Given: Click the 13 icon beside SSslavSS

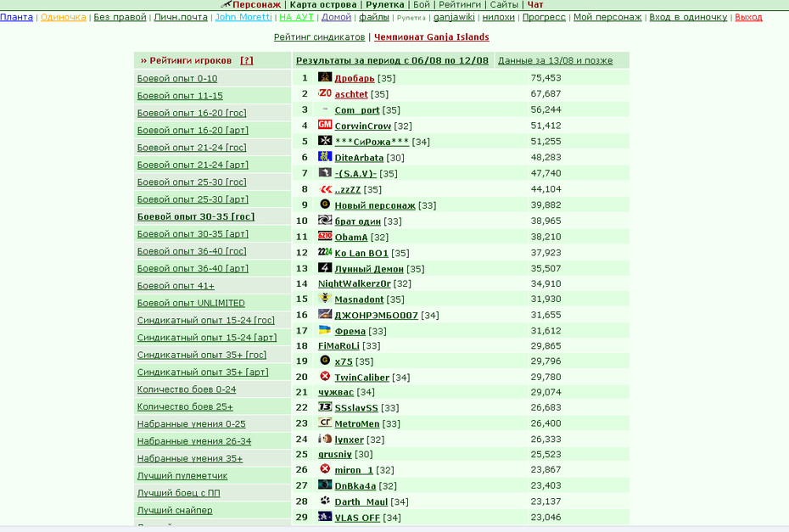Looking at the screenshot, I should [325, 406].
